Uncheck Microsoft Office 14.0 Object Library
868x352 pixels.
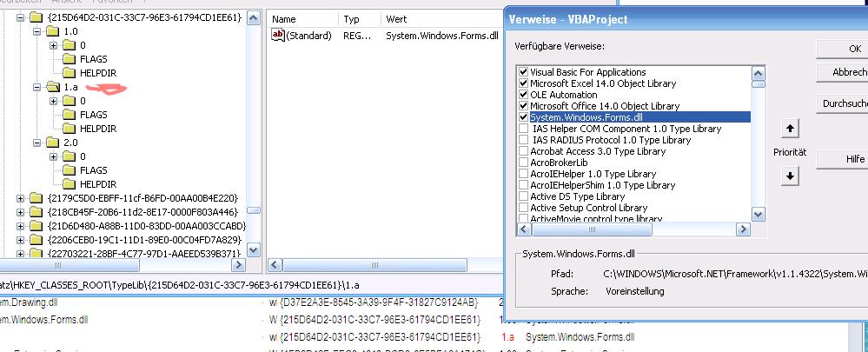(523, 106)
